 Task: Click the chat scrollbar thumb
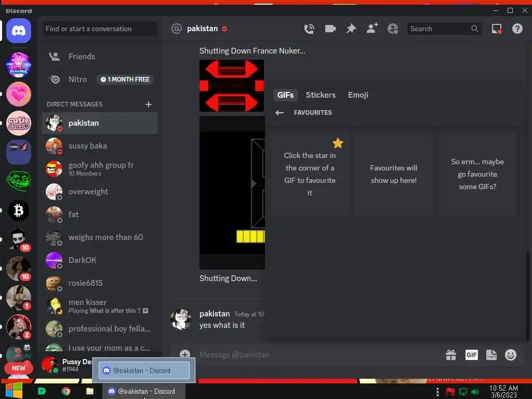tap(527, 295)
